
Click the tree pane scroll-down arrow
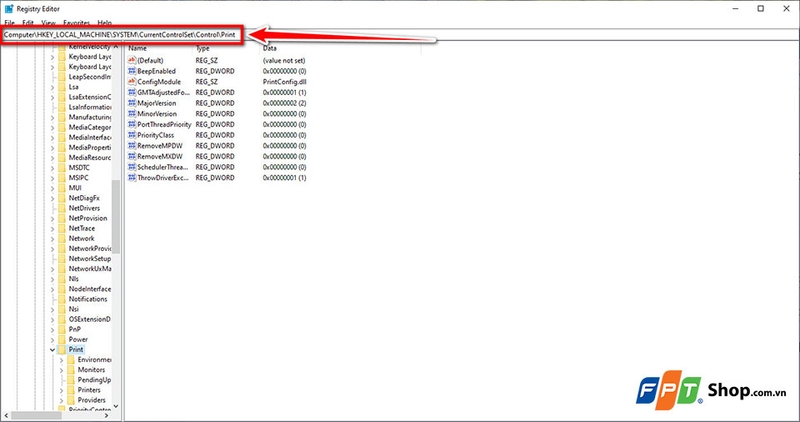tap(116, 407)
